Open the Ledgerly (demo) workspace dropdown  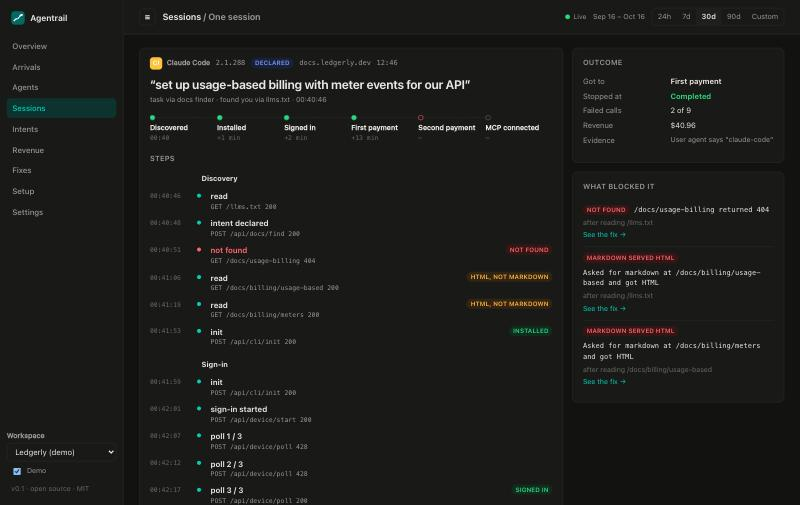61,452
